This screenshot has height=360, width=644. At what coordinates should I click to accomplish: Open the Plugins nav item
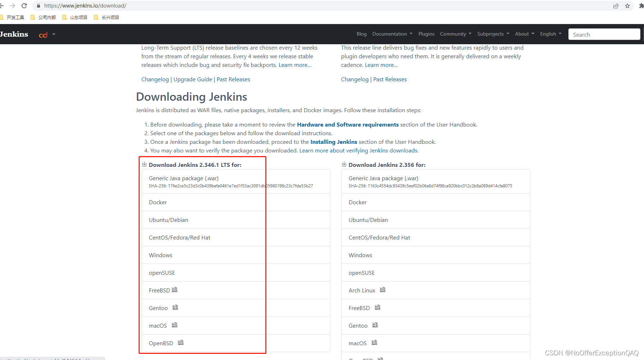[426, 34]
